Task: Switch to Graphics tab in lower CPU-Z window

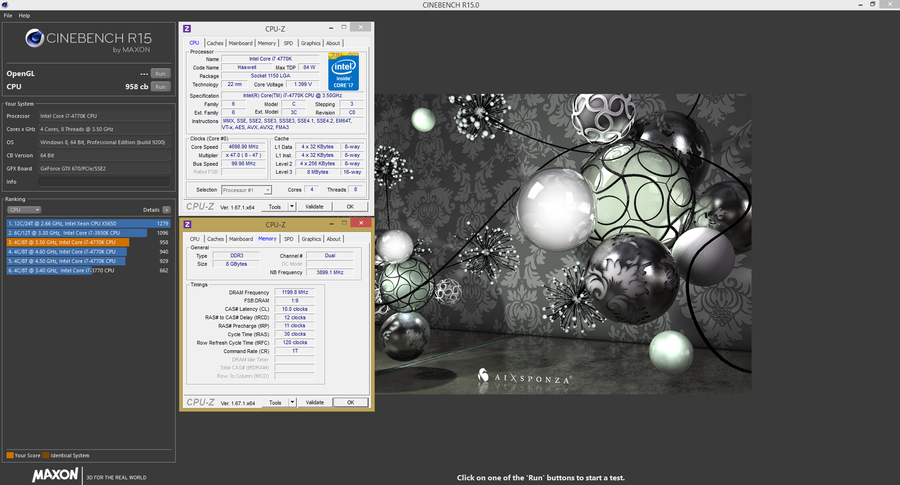Action: (311, 239)
